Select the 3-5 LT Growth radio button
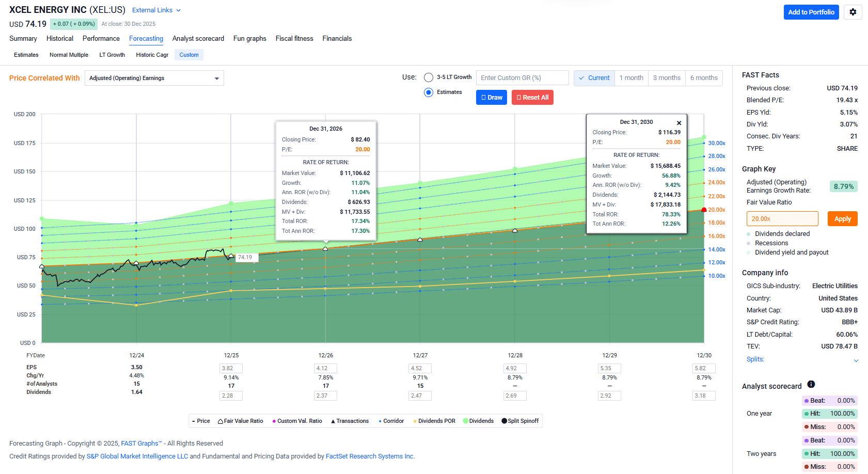Screen dimensions: 868x474 click(429, 77)
